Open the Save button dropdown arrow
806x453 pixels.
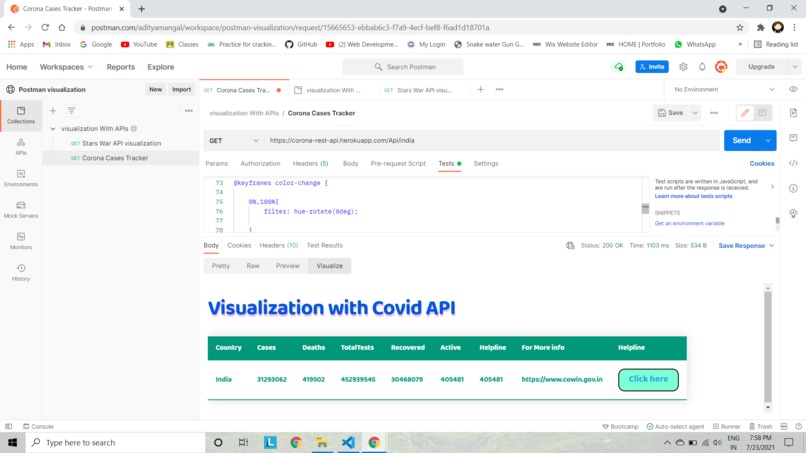pos(695,113)
